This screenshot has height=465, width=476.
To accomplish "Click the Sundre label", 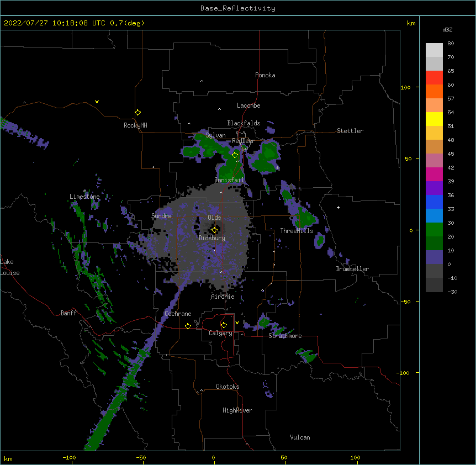I will 161,216.
